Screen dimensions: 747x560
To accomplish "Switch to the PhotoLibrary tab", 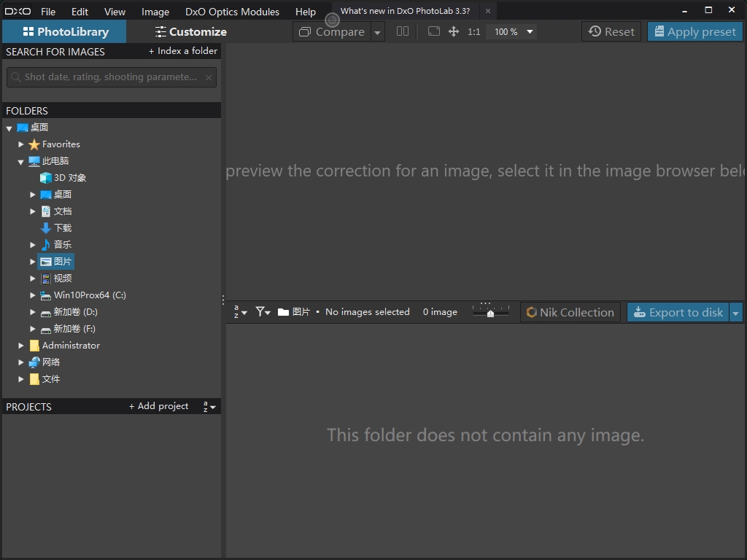I will tap(65, 32).
